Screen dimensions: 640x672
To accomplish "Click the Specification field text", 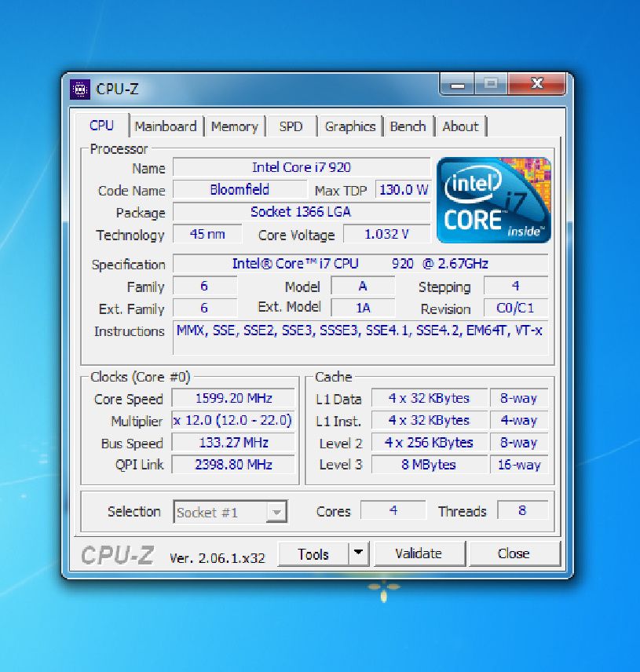I will pos(360,263).
